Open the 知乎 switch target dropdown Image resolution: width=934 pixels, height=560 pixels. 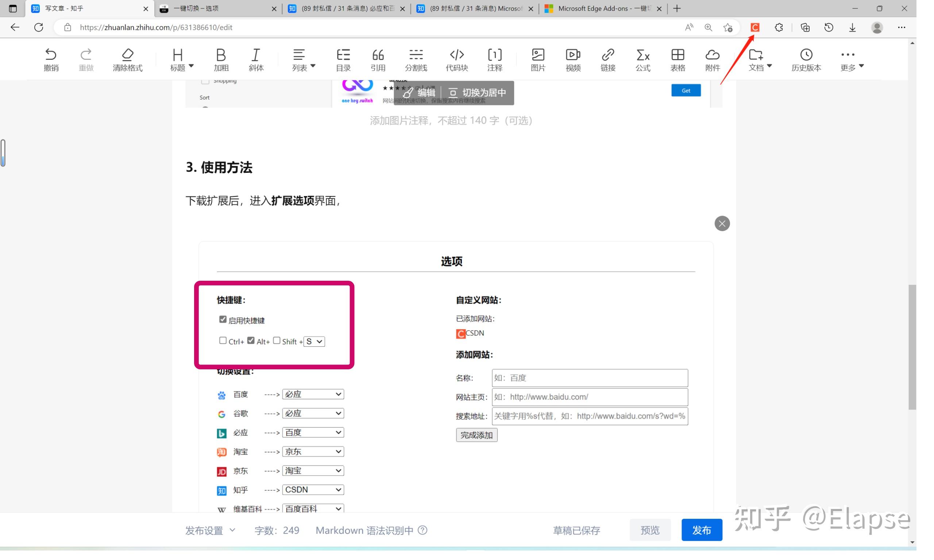(313, 490)
